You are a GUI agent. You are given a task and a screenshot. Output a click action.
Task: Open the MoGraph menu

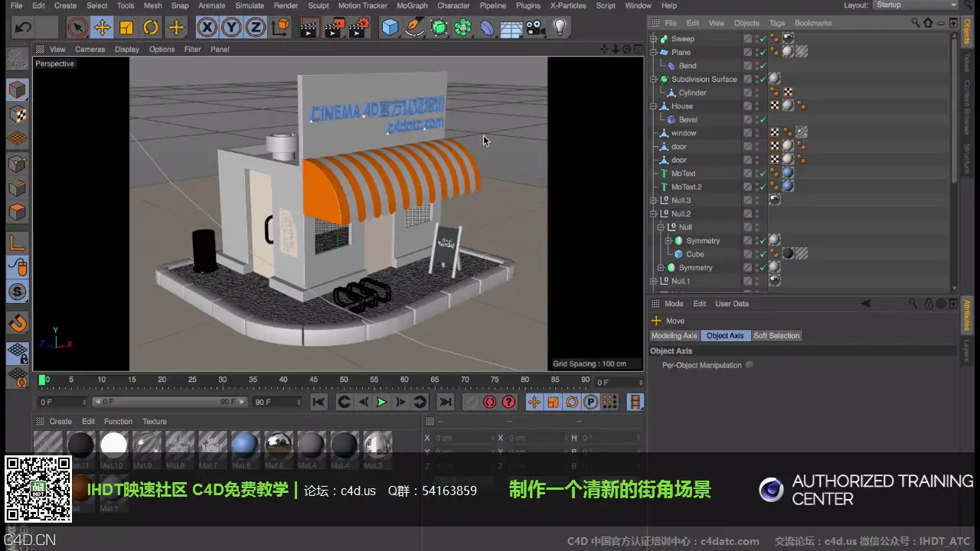click(x=412, y=5)
